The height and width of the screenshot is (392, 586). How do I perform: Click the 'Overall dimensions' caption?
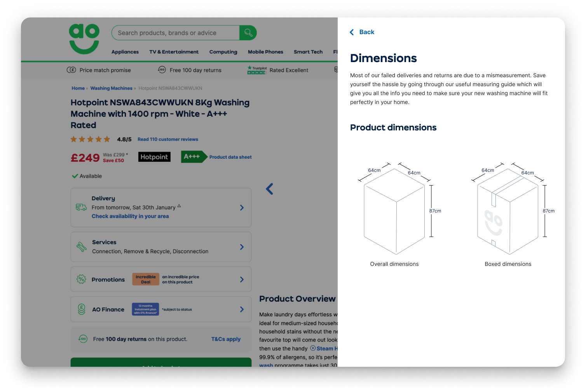click(x=394, y=264)
